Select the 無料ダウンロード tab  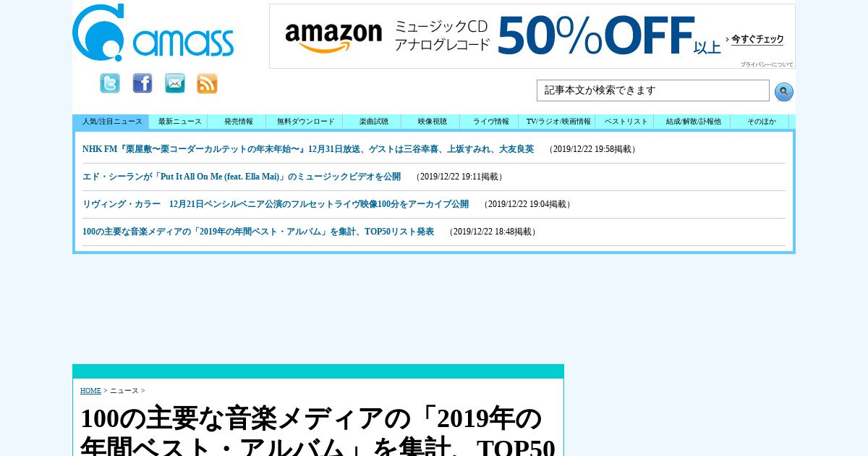pyautogui.click(x=305, y=122)
